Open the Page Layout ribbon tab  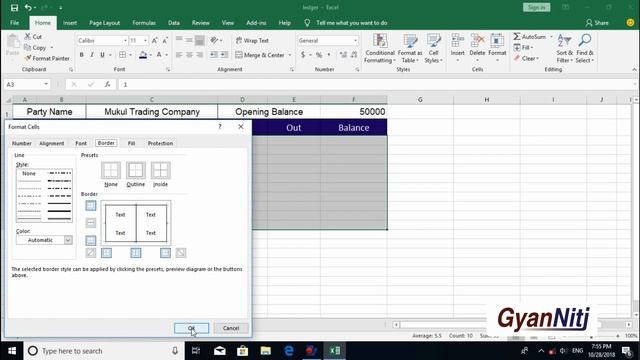(104, 23)
